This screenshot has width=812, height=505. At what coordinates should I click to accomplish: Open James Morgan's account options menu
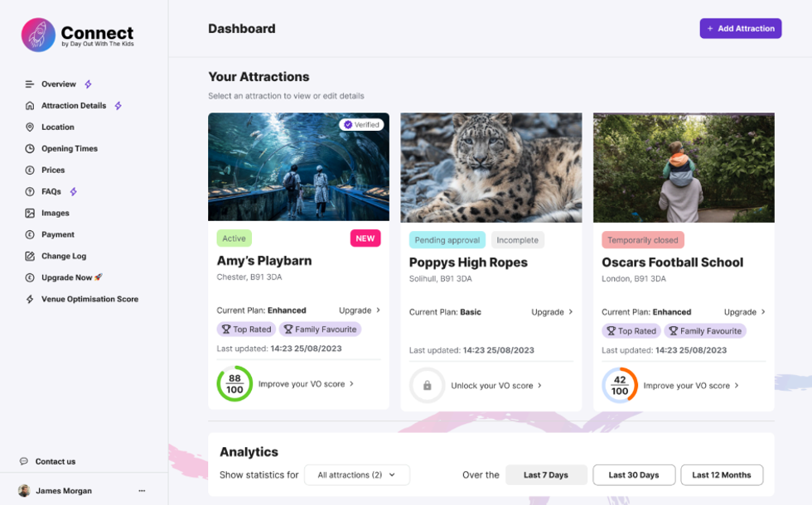pos(142,490)
